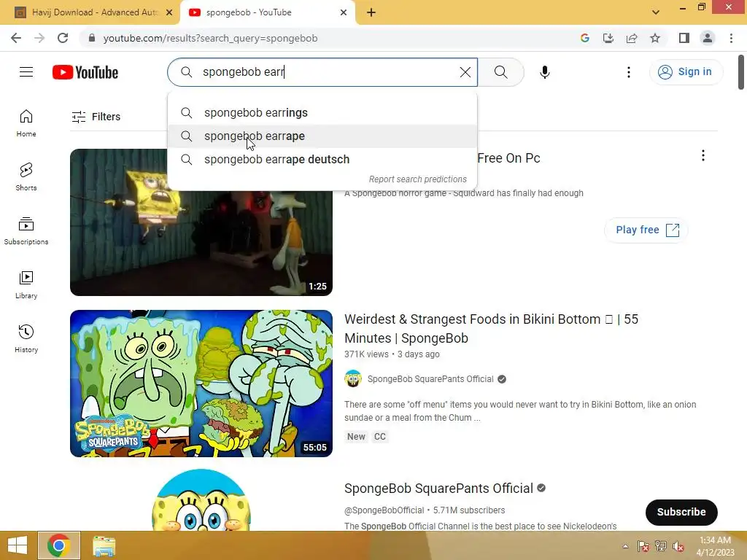Show hidden system tray icons
Image resolution: width=747 pixels, height=560 pixels.
pyautogui.click(x=625, y=546)
